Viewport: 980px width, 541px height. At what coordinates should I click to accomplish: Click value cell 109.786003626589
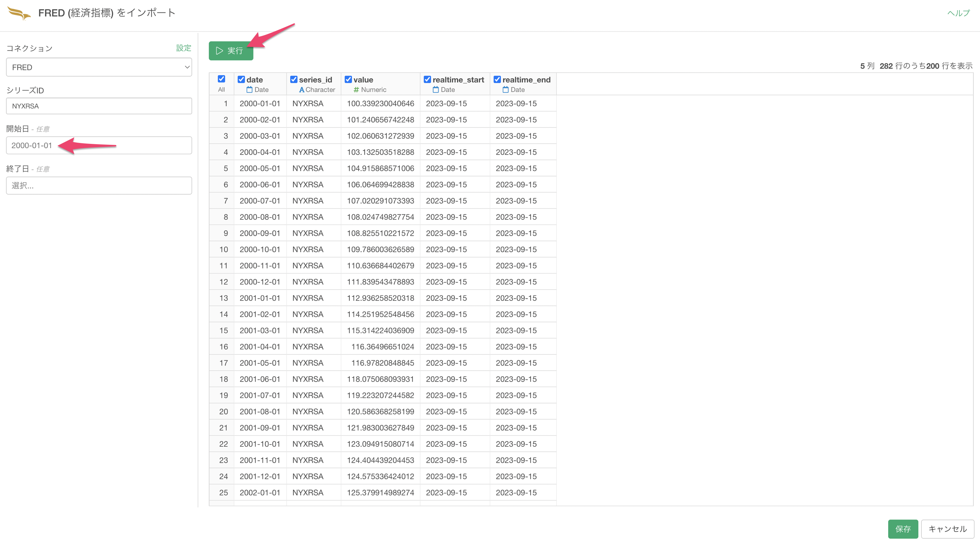pyautogui.click(x=380, y=249)
